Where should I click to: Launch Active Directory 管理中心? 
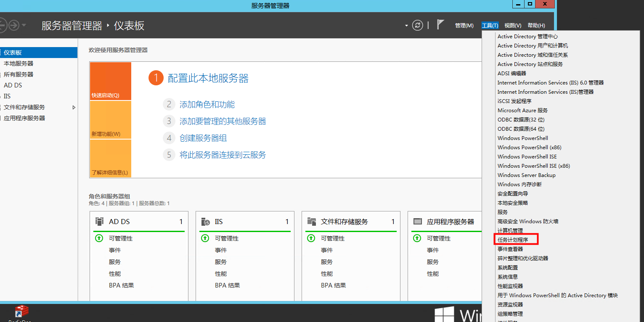[527, 37]
